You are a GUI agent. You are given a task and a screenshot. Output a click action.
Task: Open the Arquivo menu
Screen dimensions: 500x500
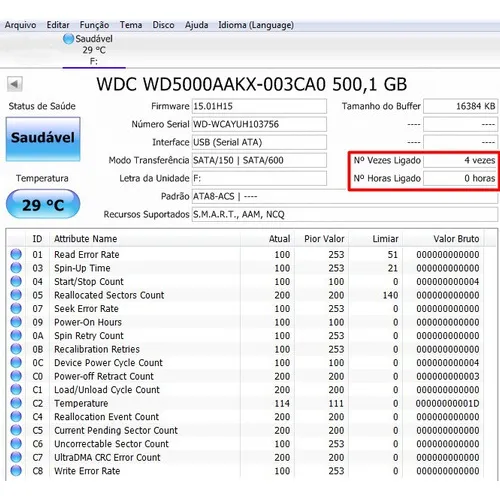20,25
